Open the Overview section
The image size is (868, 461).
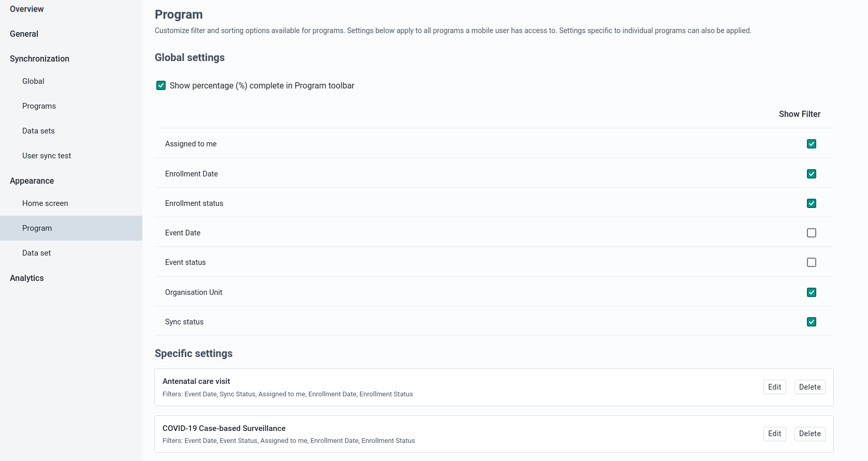pos(26,9)
